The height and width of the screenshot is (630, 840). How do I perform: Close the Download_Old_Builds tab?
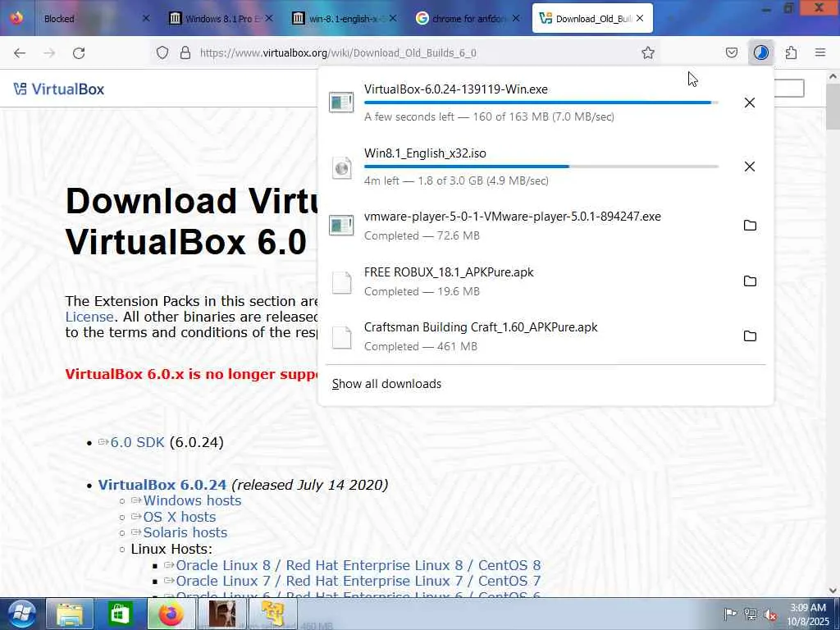point(640,18)
